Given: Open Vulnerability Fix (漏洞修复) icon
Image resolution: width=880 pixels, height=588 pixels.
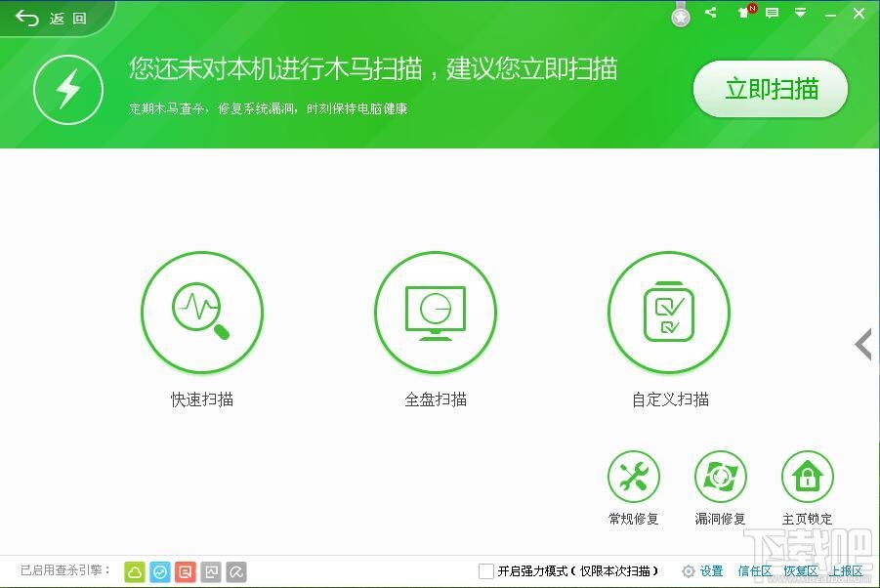Looking at the screenshot, I should (720, 477).
